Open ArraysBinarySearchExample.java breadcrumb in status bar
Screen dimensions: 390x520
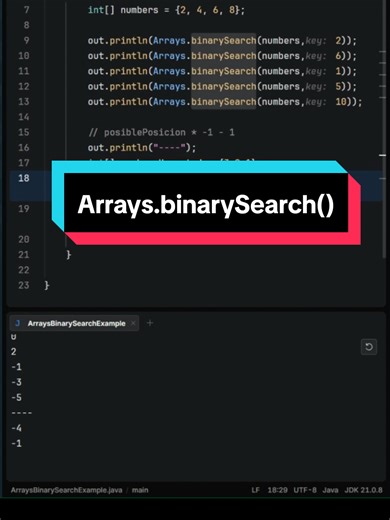[x=66, y=490]
